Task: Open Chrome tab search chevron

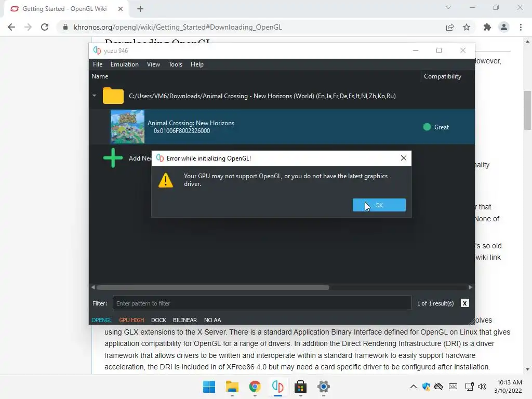Action: [x=448, y=7]
